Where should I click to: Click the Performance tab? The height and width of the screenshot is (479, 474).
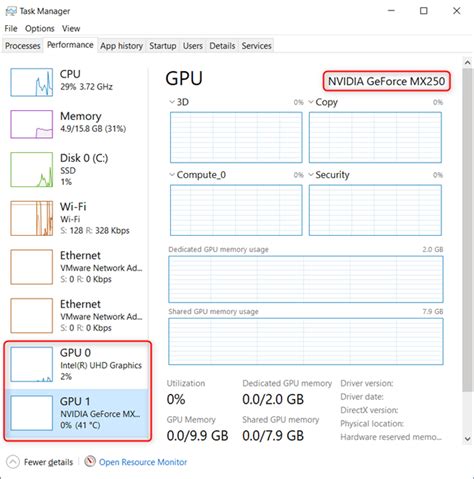click(70, 45)
